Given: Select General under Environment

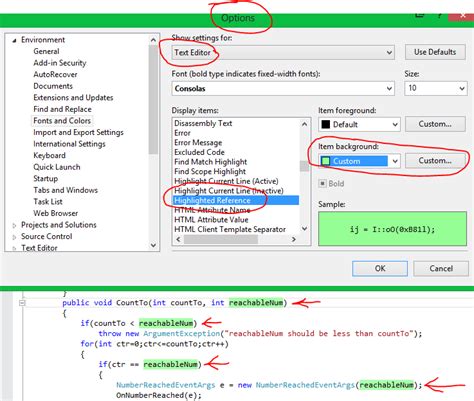Looking at the screenshot, I should 46,51.
